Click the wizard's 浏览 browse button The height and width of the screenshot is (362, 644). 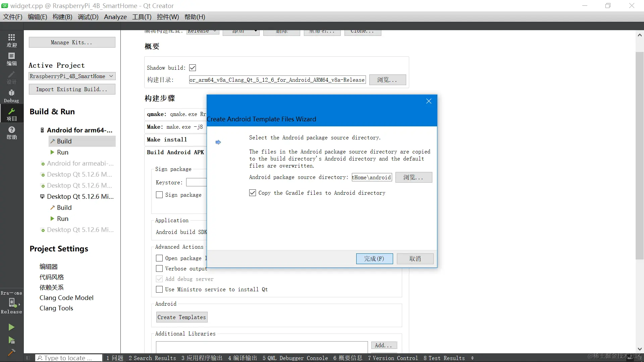[x=414, y=177]
